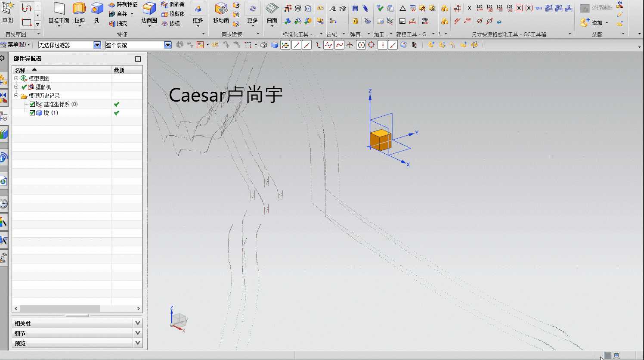The height and width of the screenshot is (360, 644).
Task: Toggle the snap point-on-curve icon
Action: pos(393,45)
